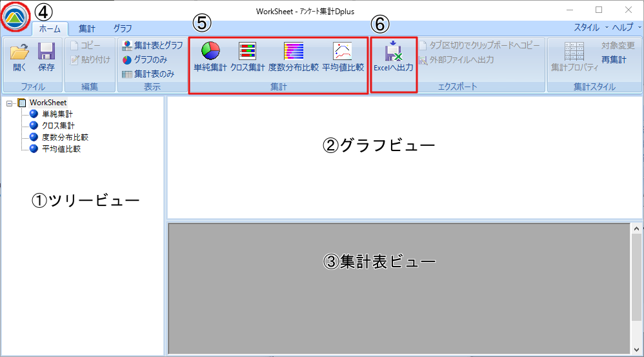The image size is (644, 357).
Task: Click scrollbar up arrow in table view
Action: [637, 229]
